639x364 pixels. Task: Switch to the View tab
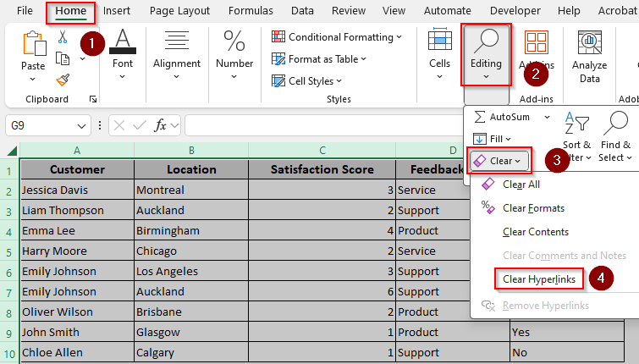(x=394, y=11)
